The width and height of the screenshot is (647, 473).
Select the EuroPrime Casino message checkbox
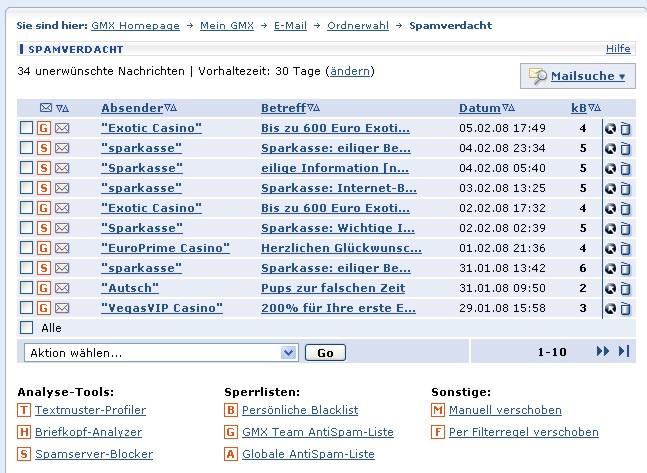point(26,248)
